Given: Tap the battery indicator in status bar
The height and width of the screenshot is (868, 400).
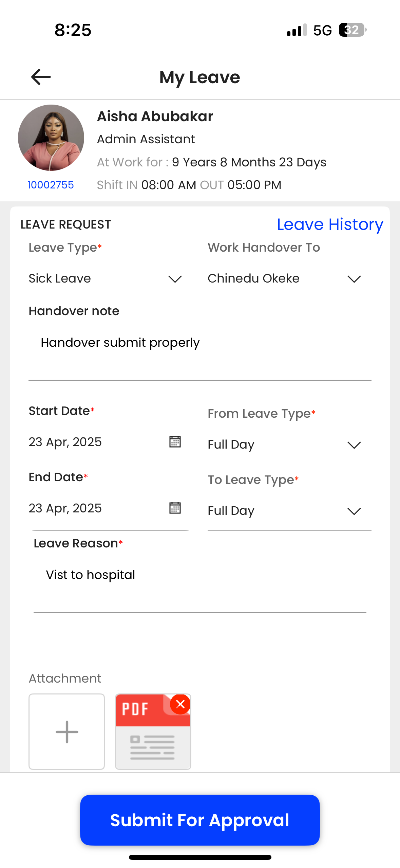Looking at the screenshot, I should coord(353,30).
